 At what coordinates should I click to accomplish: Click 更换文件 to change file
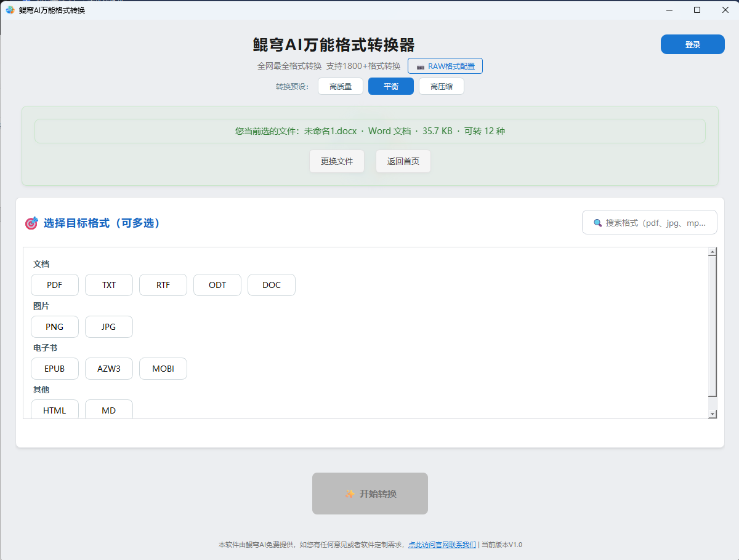pyautogui.click(x=337, y=161)
